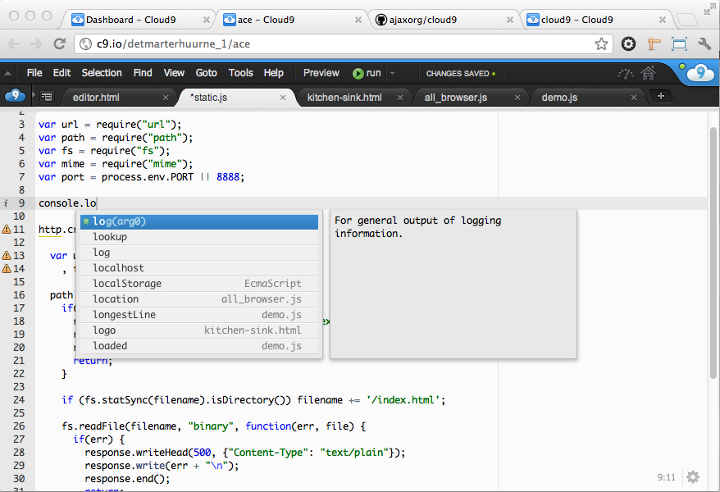This screenshot has height=492, width=720.
Task: Click the warning icon on line 13
Action: [6, 255]
